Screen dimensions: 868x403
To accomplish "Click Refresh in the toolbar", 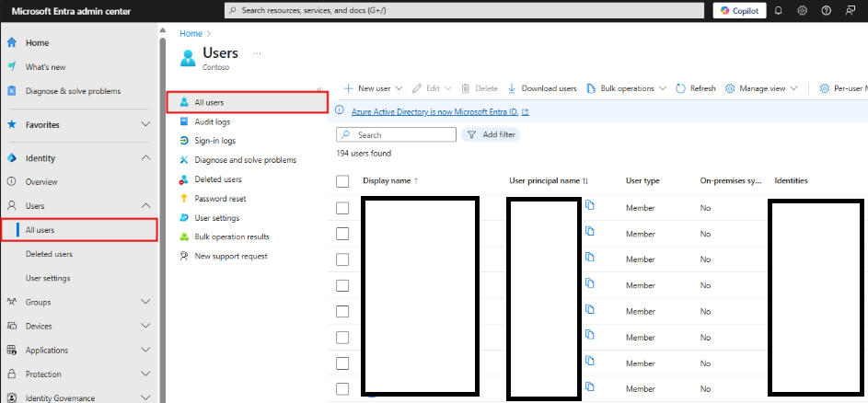I will (x=696, y=88).
